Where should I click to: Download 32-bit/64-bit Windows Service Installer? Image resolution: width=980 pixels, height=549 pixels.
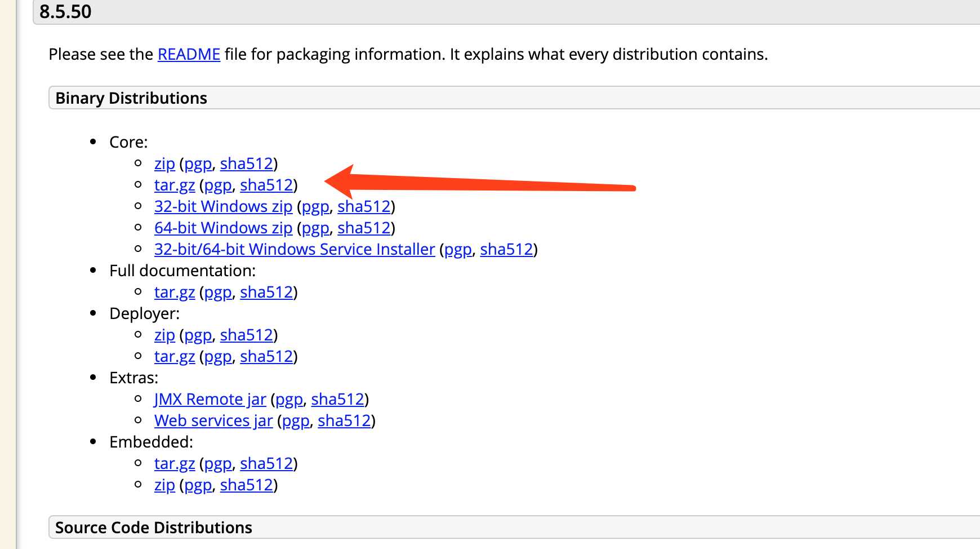pyautogui.click(x=295, y=250)
